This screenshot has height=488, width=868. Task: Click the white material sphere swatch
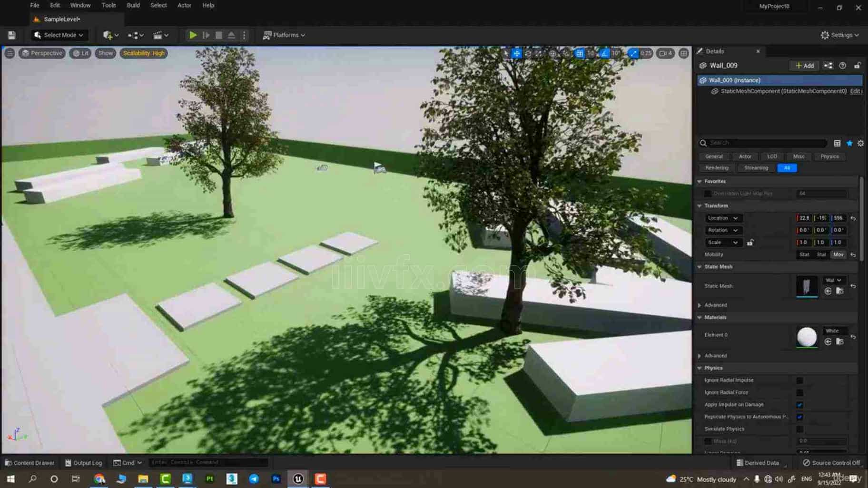click(807, 337)
